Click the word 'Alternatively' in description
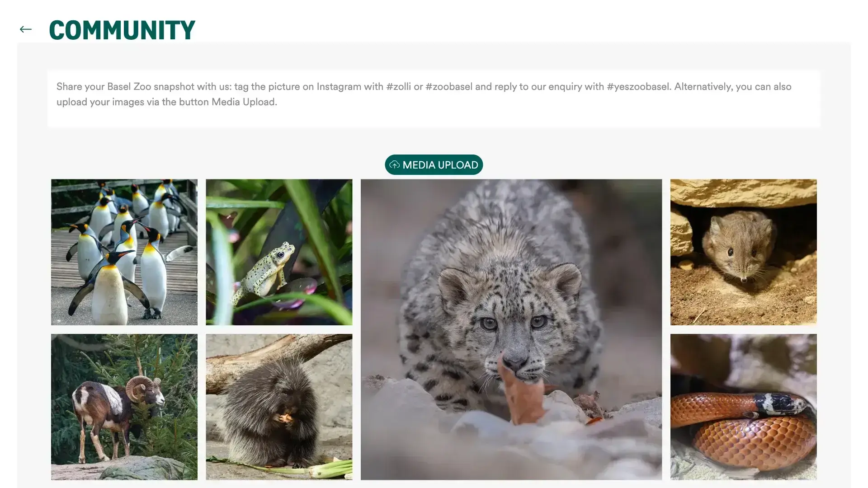868x488 pixels. point(703,87)
